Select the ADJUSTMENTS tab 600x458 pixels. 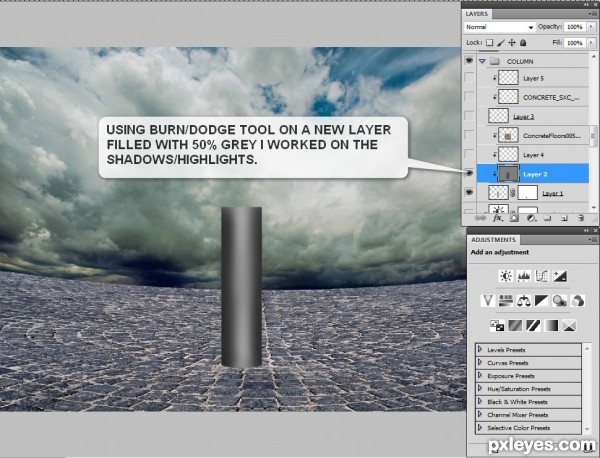(x=493, y=240)
